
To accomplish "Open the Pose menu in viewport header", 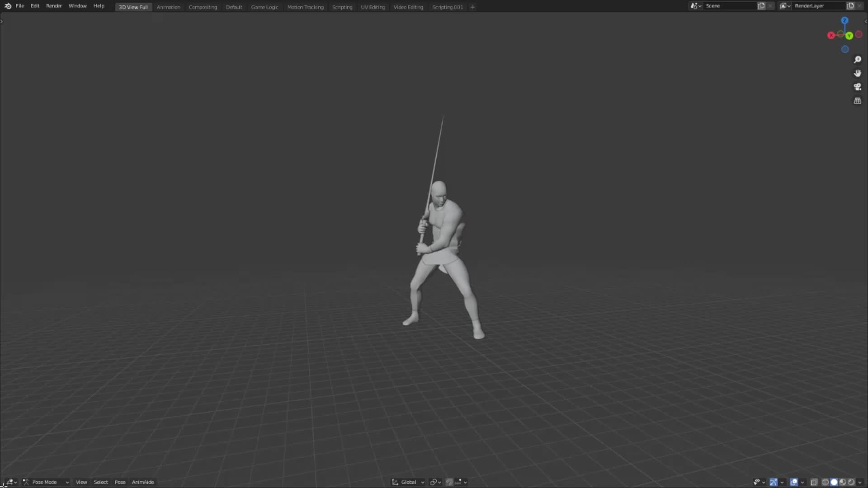I will [x=120, y=482].
